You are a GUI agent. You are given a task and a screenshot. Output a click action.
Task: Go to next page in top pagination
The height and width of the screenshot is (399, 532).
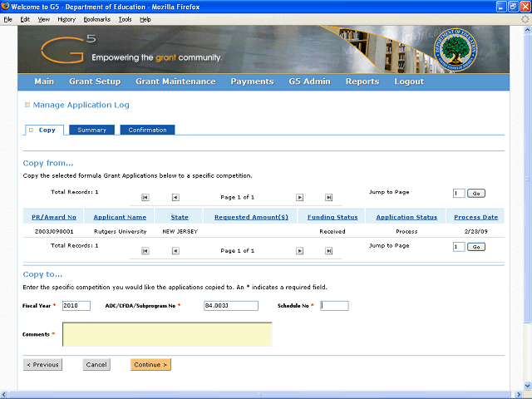[x=299, y=198]
